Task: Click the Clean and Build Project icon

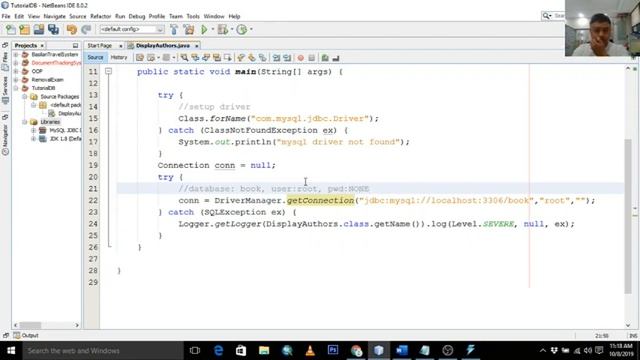Action: click(189, 29)
